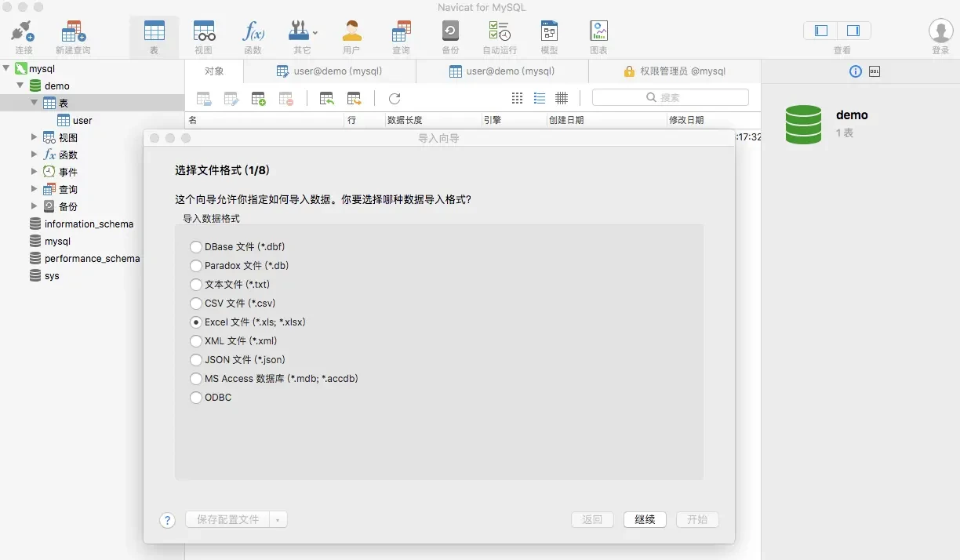This screenshot has width=960, height=560.
Task: Click the 搜索 search field
Action: 671,97
